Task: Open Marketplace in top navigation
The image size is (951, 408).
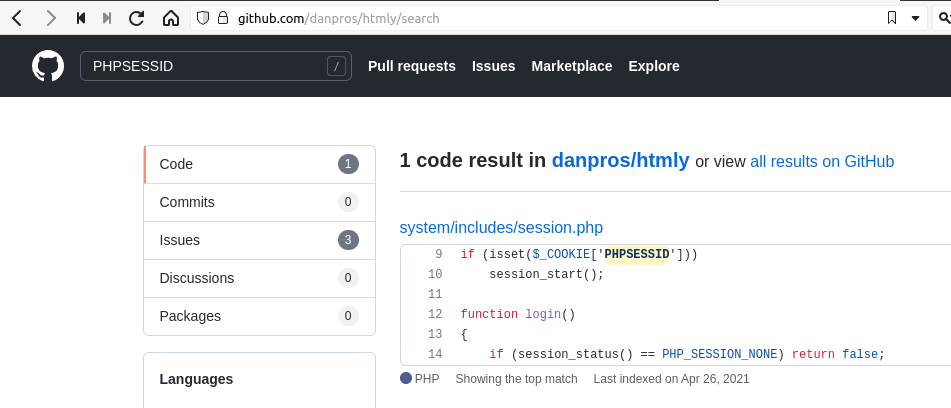Action: coord(572,66)
